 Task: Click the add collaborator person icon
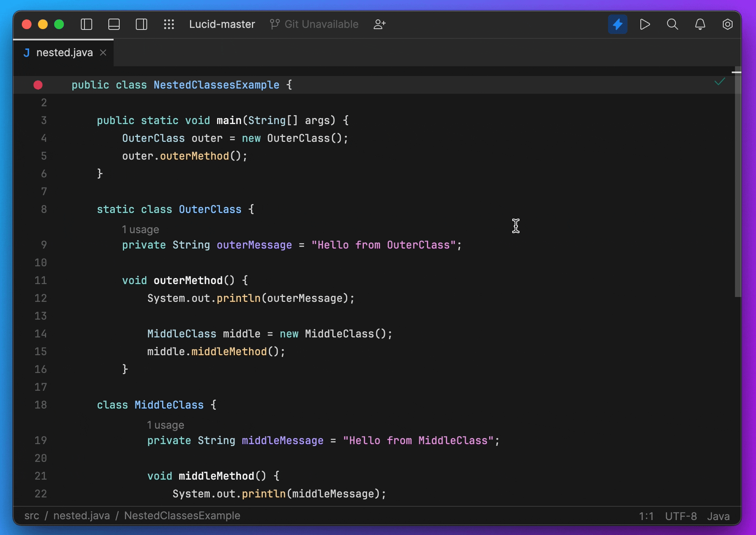pos(379,24)
